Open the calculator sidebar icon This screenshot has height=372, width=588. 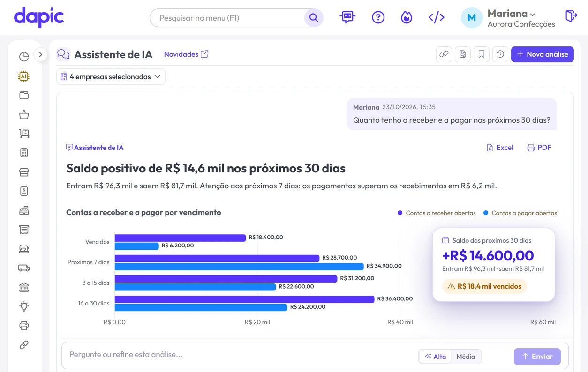[x=24, y=153]
